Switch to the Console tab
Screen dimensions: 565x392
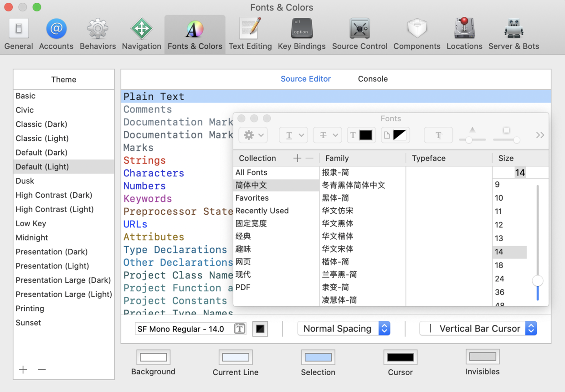(x=373, y=79)
